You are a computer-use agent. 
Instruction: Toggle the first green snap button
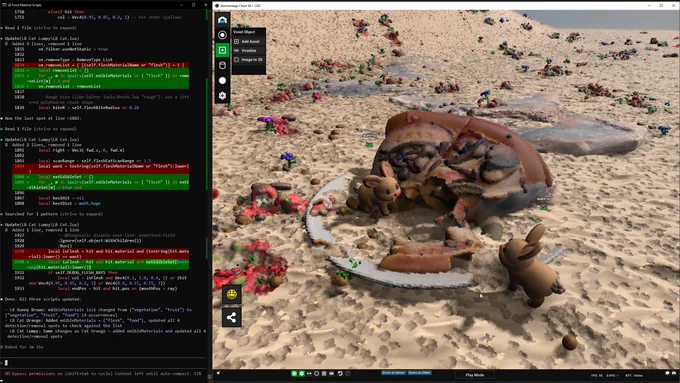(294, 373)
